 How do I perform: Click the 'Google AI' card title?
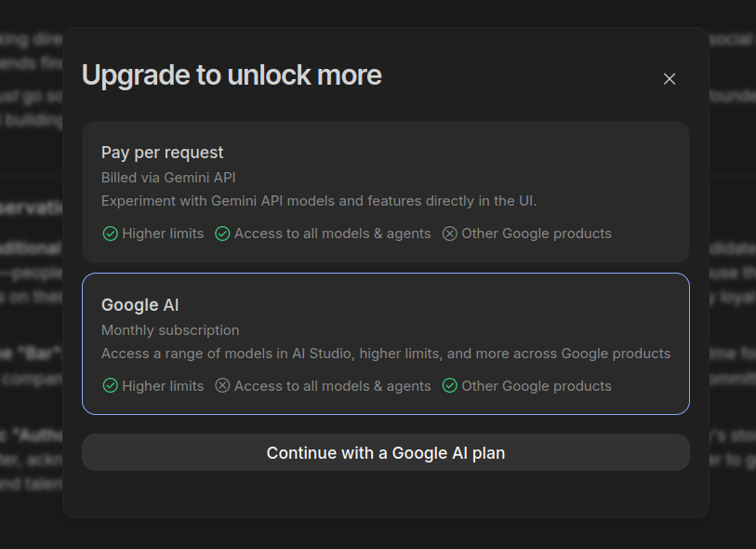tap(140, 305)
